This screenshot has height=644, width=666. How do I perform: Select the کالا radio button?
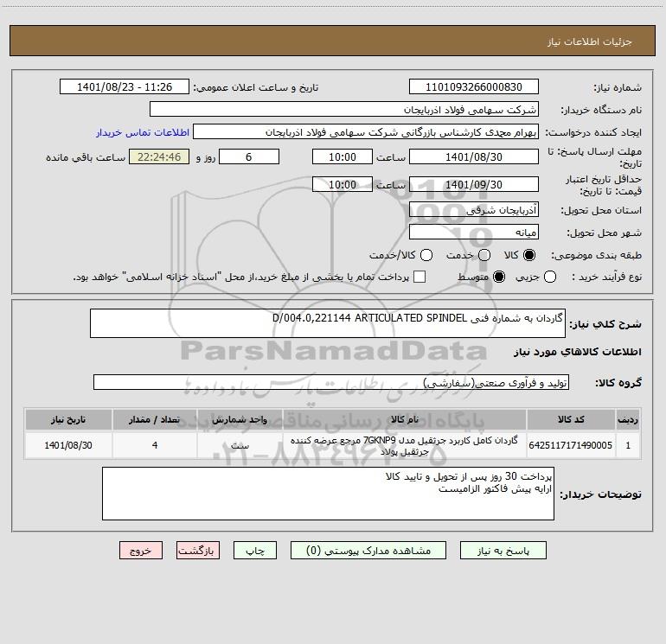click(529, 255)
